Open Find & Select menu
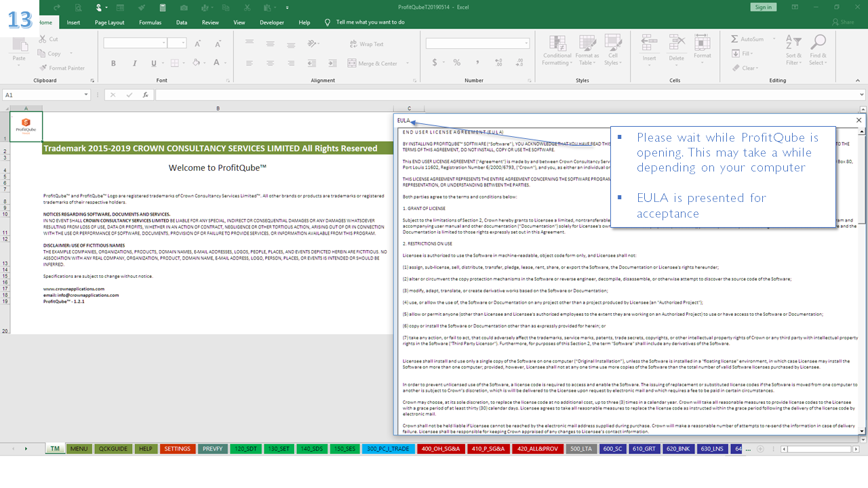The height and width of the screenshot is (488, 868). [x=818, y=51]
